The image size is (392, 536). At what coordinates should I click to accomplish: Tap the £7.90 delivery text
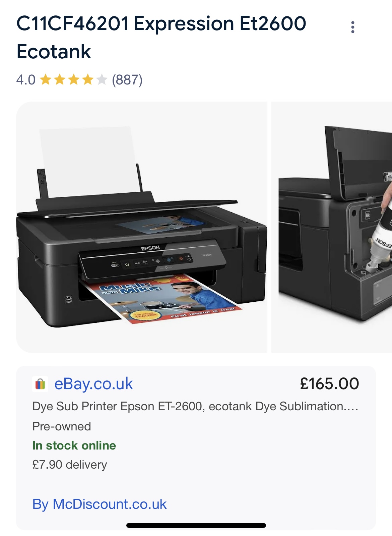pos(70,465)
